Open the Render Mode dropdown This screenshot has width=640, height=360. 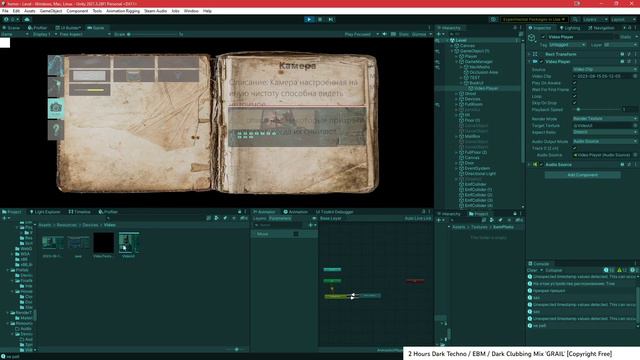tap(605, 118)
